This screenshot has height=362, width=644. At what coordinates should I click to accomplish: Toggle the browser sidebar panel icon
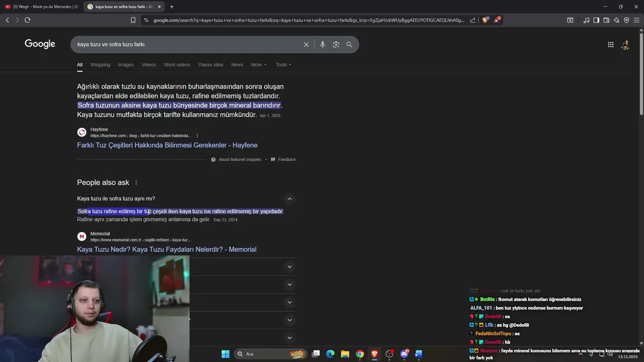596,20
